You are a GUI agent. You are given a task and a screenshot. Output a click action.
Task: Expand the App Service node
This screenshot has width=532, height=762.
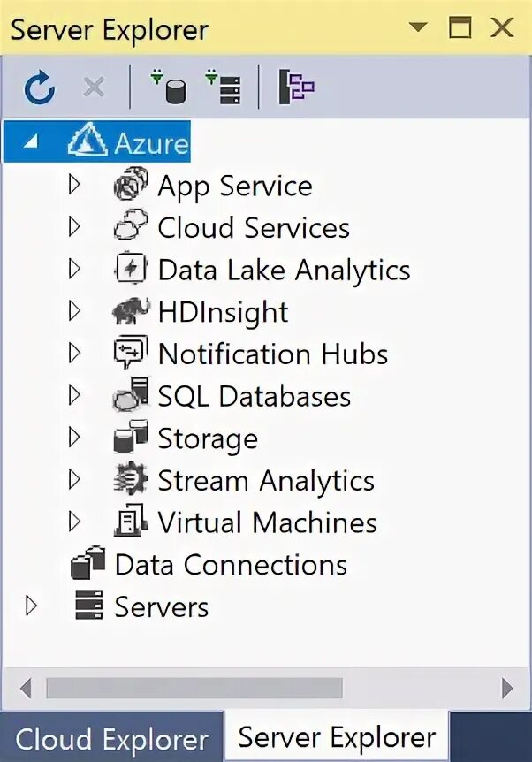pos(74,185)
